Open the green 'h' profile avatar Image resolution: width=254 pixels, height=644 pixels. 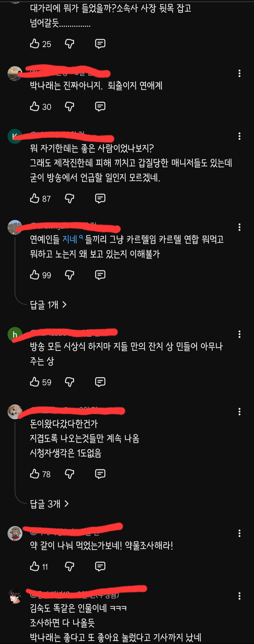tap(15, 334)
